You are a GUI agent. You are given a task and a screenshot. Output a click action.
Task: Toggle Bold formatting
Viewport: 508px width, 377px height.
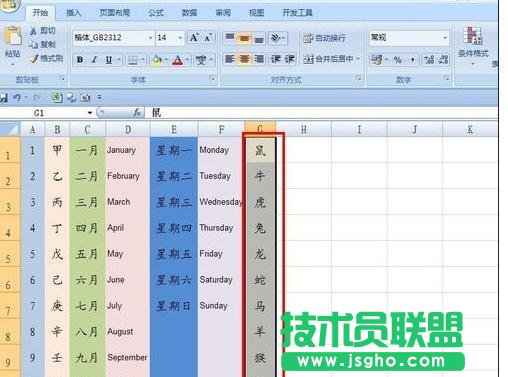tap(80, 60)
